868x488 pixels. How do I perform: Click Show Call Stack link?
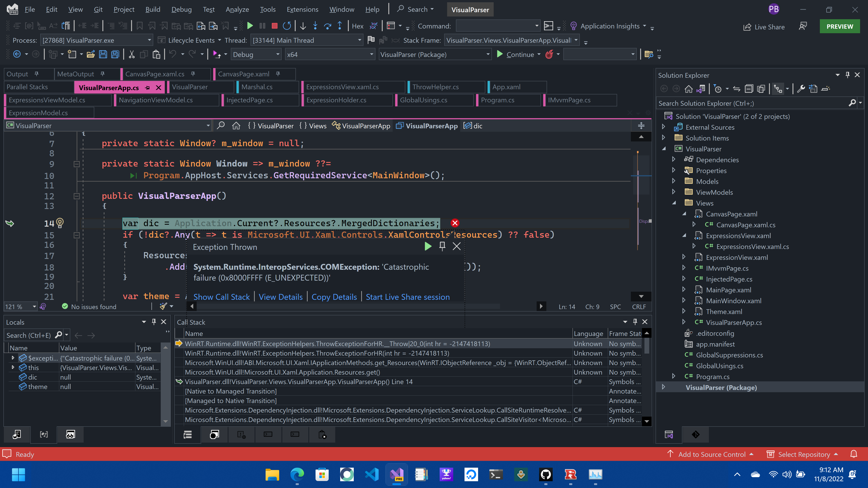(x=221, y=297)
